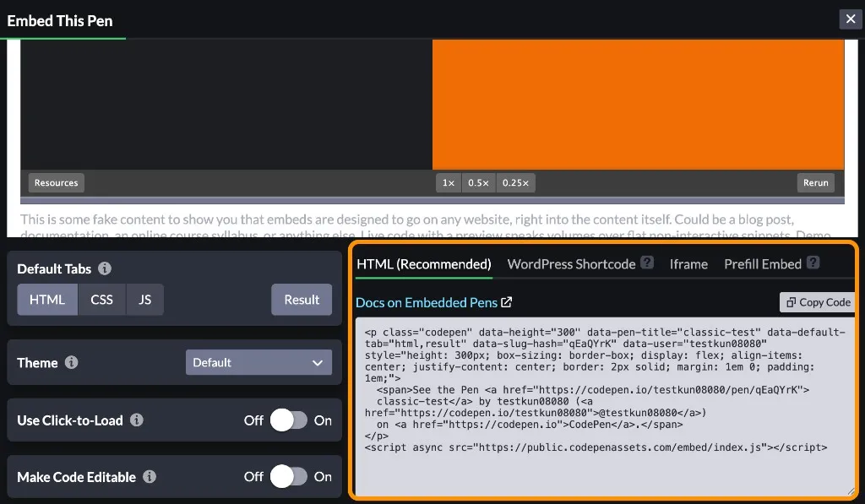
Task: Click Resources button in preview
Action: point(57,182)
